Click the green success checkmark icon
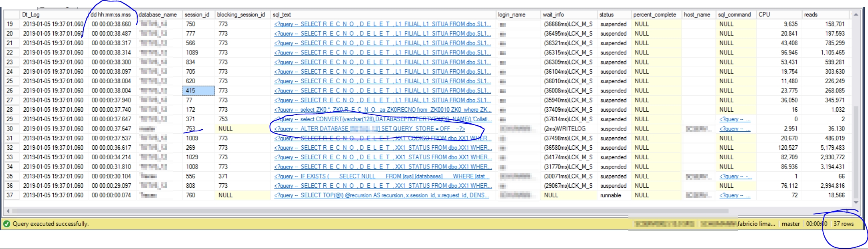Viewport: 868px width, 249px height. 6,224
